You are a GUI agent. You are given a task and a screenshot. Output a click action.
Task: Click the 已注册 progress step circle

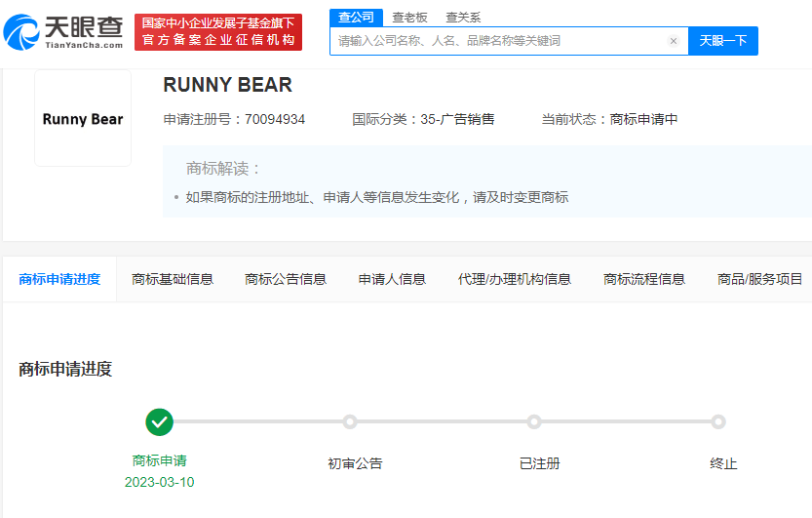tap(534, 421)
